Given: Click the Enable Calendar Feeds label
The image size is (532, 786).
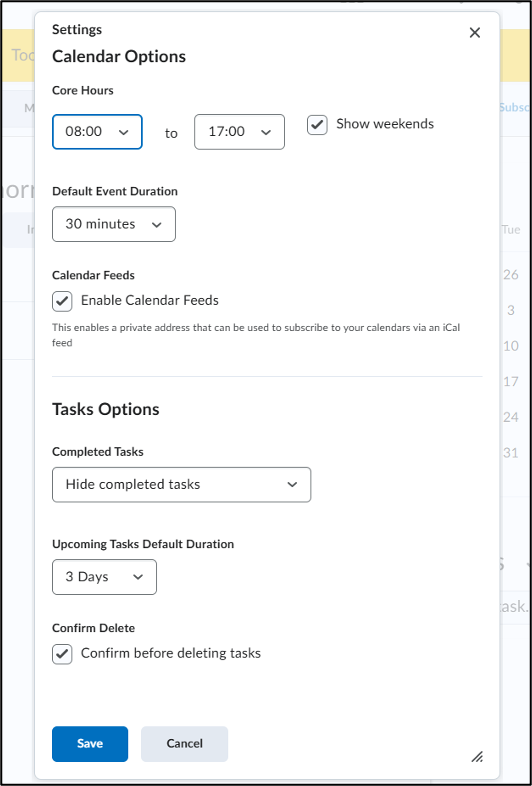Looking at the screenshot, I should (x=150, y=301).
